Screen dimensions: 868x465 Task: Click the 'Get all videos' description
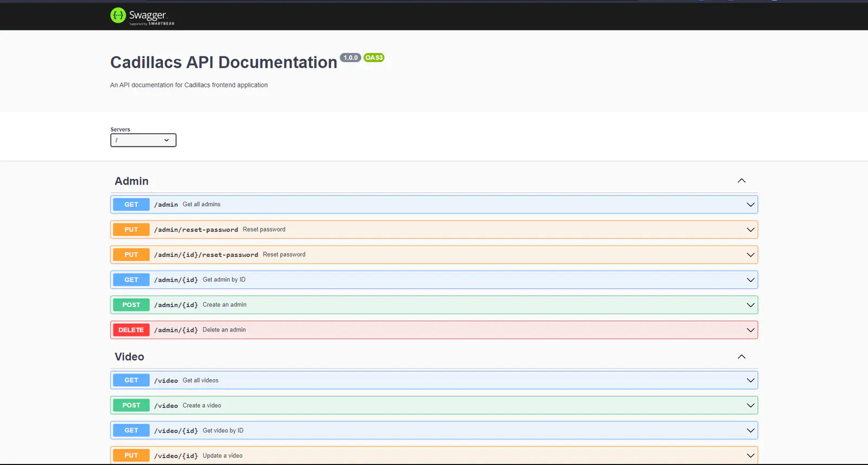point(201,380)
